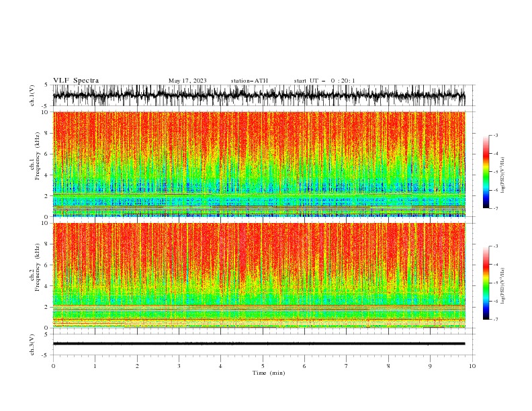The image size is (532, 411).
Task: Click the time axis tick label '3'
Action: tap(179, 366)
